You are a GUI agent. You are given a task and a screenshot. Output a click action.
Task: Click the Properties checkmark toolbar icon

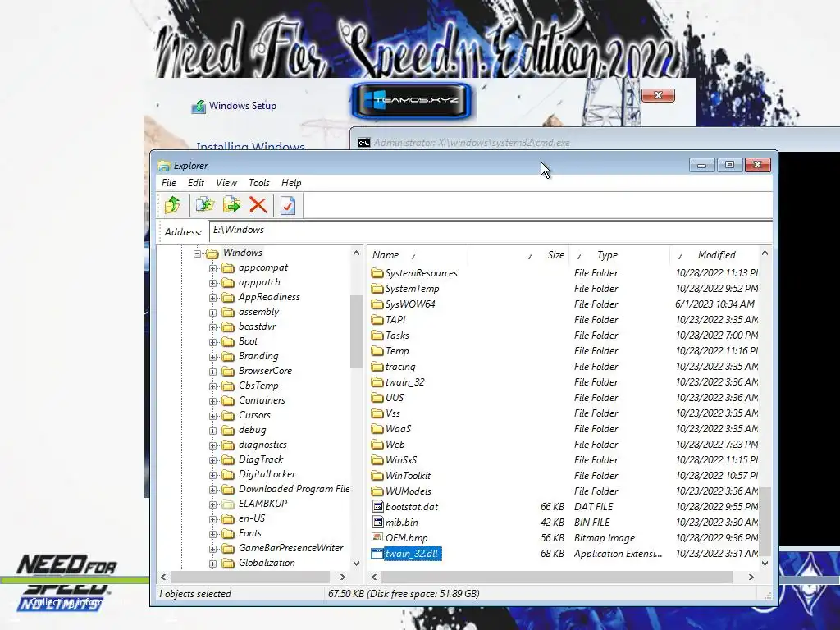288,205
